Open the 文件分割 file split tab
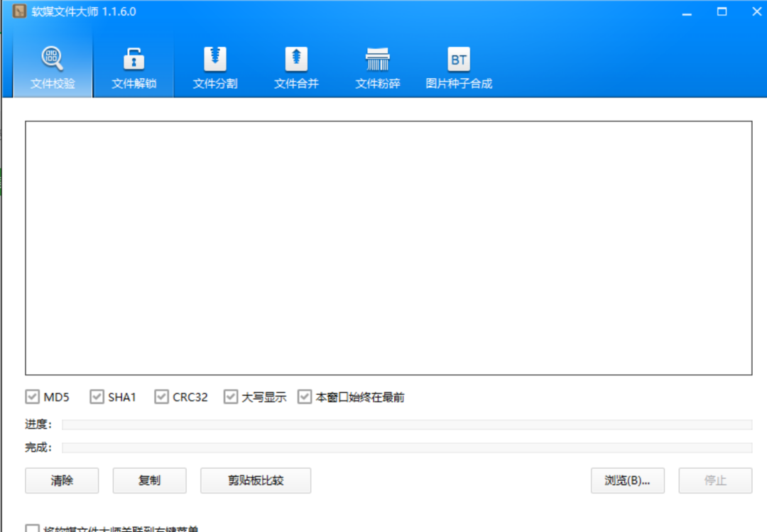 [214, 67]
